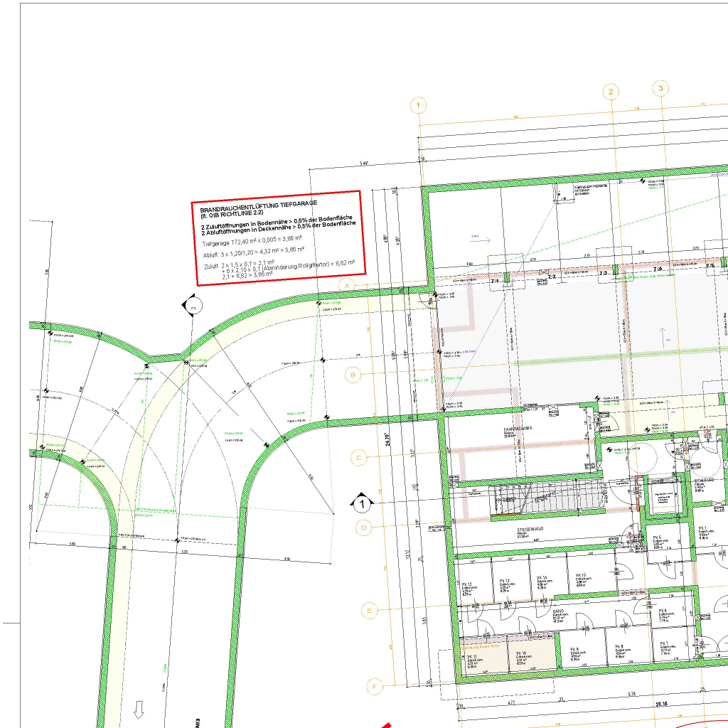Click the dimension value 6.76 at bottom

[x=632, y=694]
